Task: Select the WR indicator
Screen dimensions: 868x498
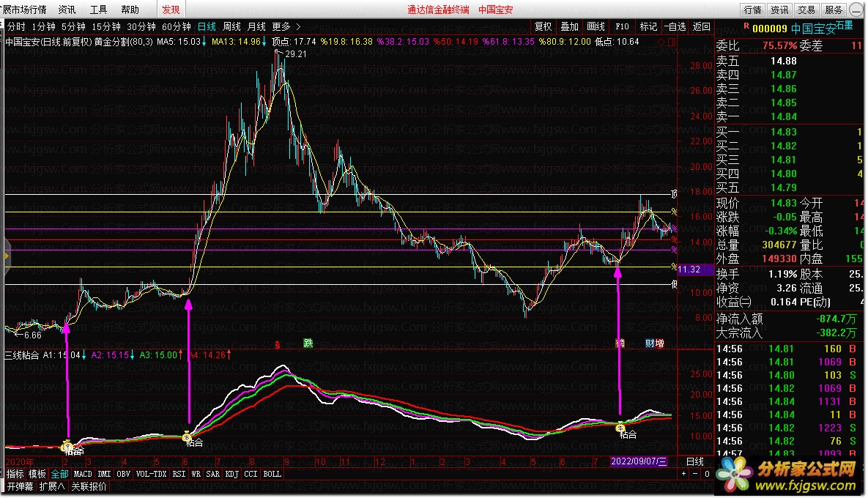Action: (x=196, y=475)
